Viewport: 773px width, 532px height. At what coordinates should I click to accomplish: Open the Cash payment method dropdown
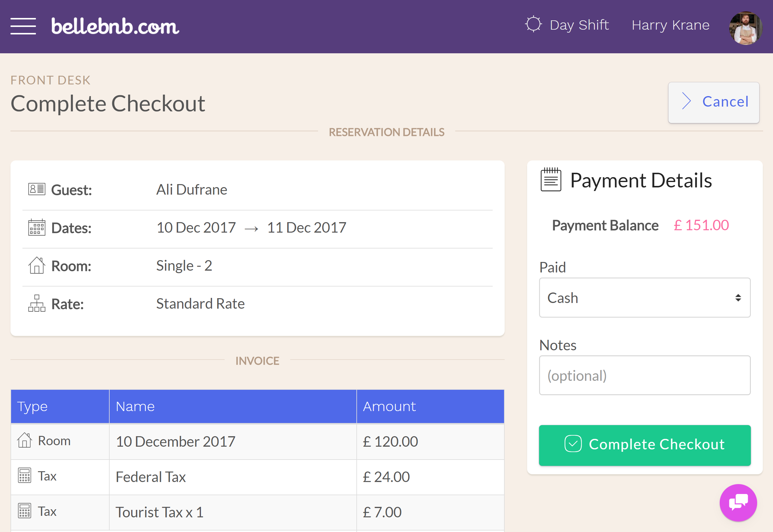click(x=644, y=298)
